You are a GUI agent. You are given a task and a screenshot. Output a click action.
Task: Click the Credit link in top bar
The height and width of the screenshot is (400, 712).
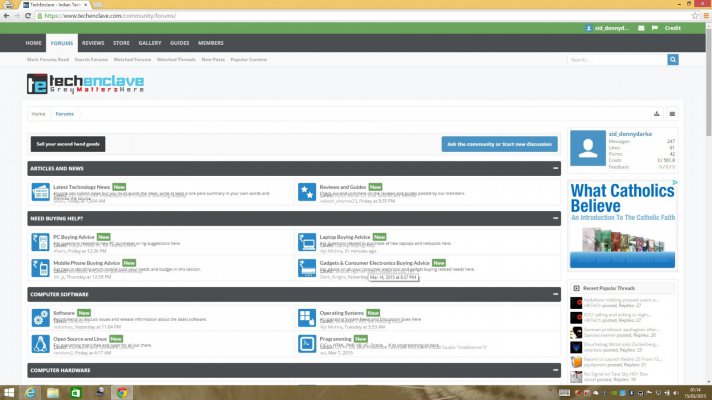(672, 28)
